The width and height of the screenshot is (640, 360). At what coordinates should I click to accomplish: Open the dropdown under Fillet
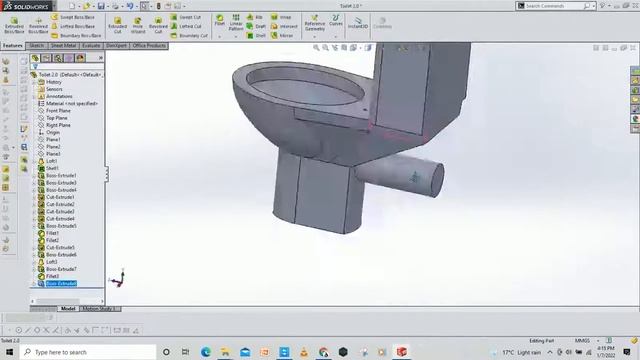pyautogui.click(x=220, y=37)
